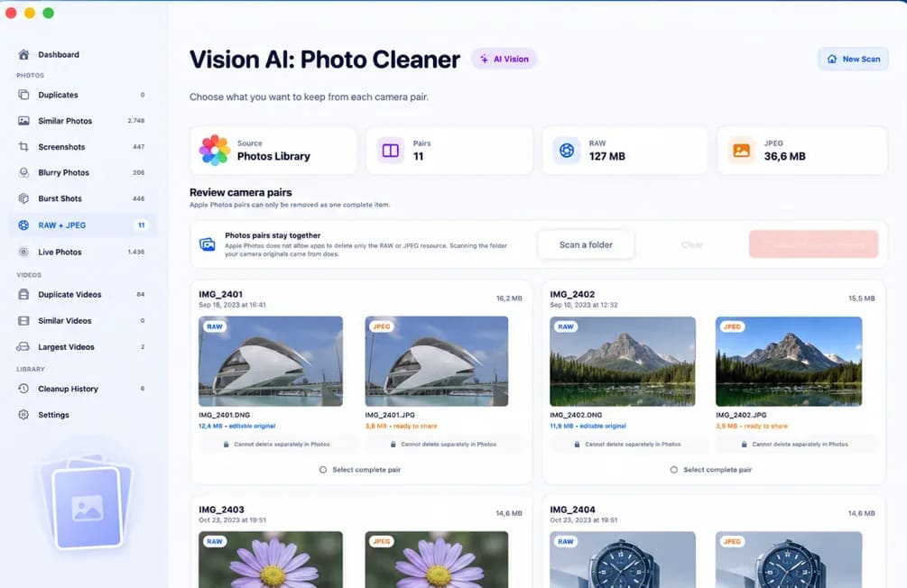907x588 pixels.
Task: Open the IMG_2403 JPEG flower thumbnail
Action: [437, 560]
